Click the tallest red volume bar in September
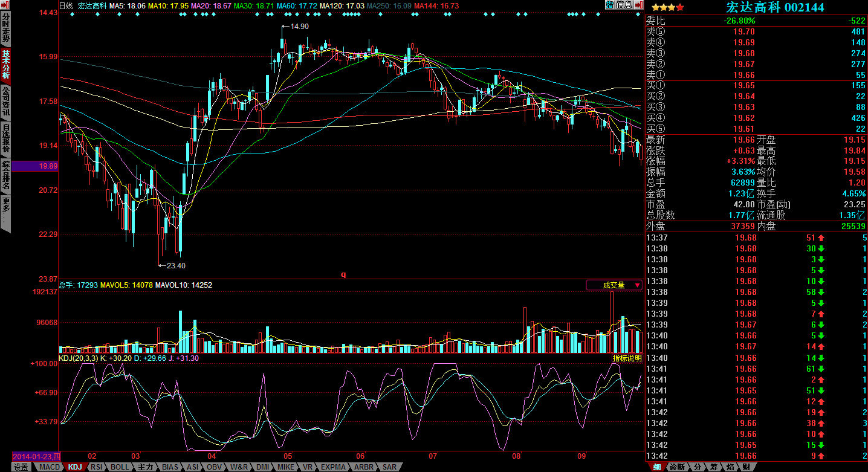 (612, 322)
